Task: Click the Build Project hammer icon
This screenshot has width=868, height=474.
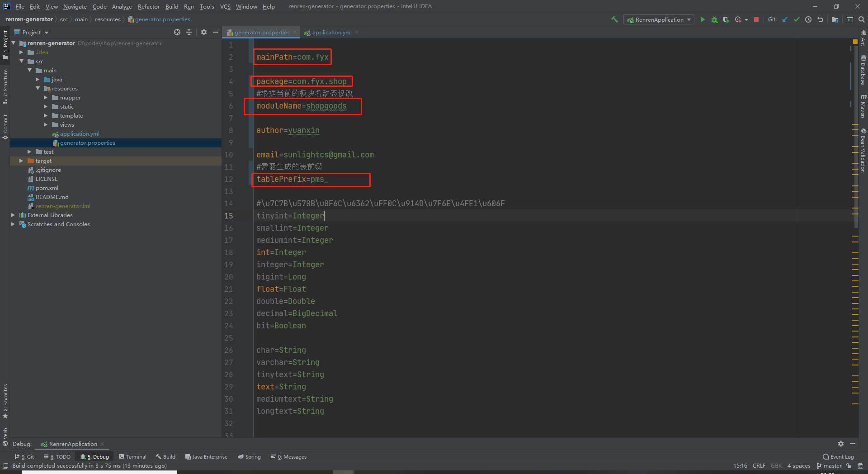Action: click(x=614, y=19)
